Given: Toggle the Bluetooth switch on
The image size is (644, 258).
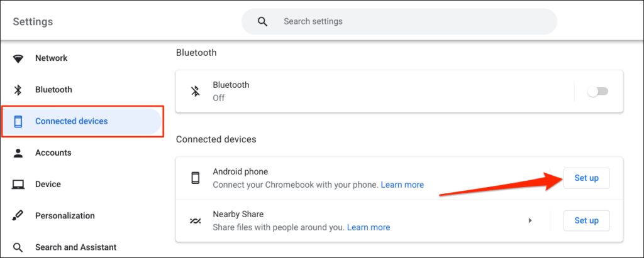Looking at the screenshot, I should pyautogui.click(x=597, y=91).
